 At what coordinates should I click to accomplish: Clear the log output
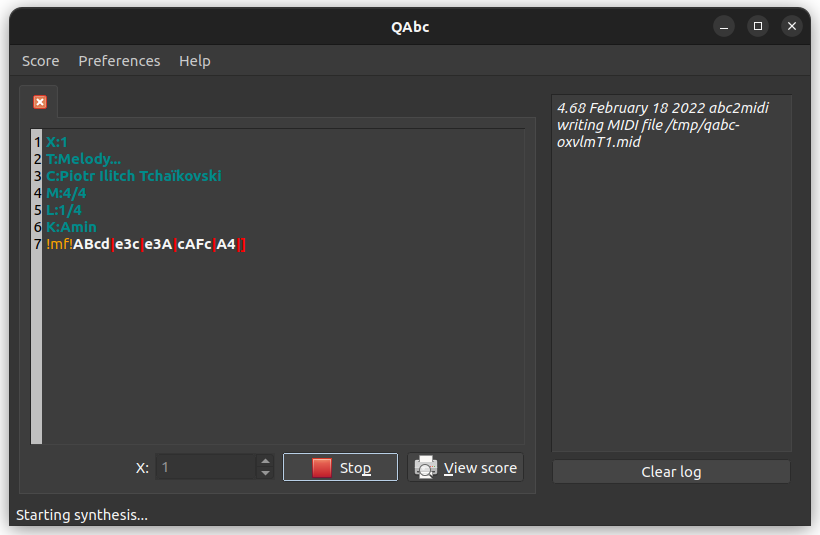tap(671, 472)
